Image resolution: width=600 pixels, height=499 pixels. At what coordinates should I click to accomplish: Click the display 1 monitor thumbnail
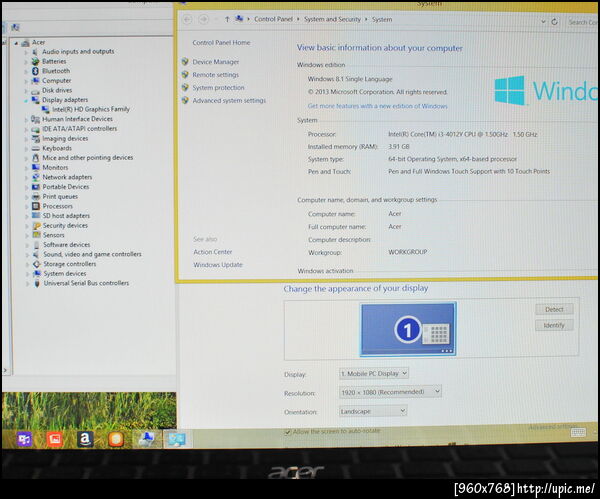tap(408, 329)
